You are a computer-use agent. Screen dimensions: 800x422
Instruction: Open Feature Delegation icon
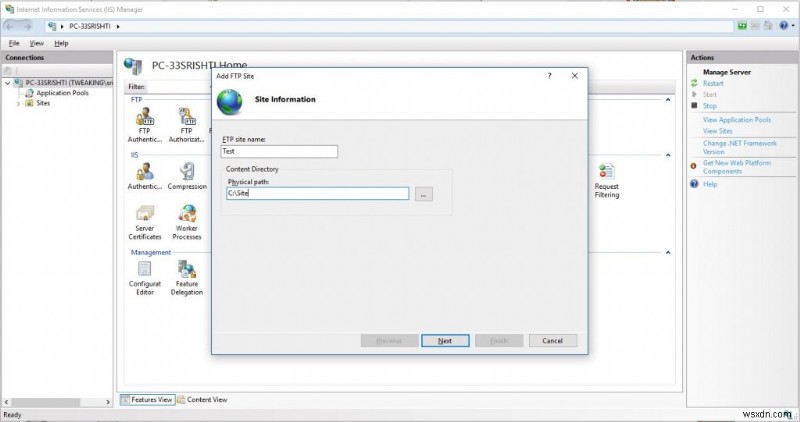point(187,278)
